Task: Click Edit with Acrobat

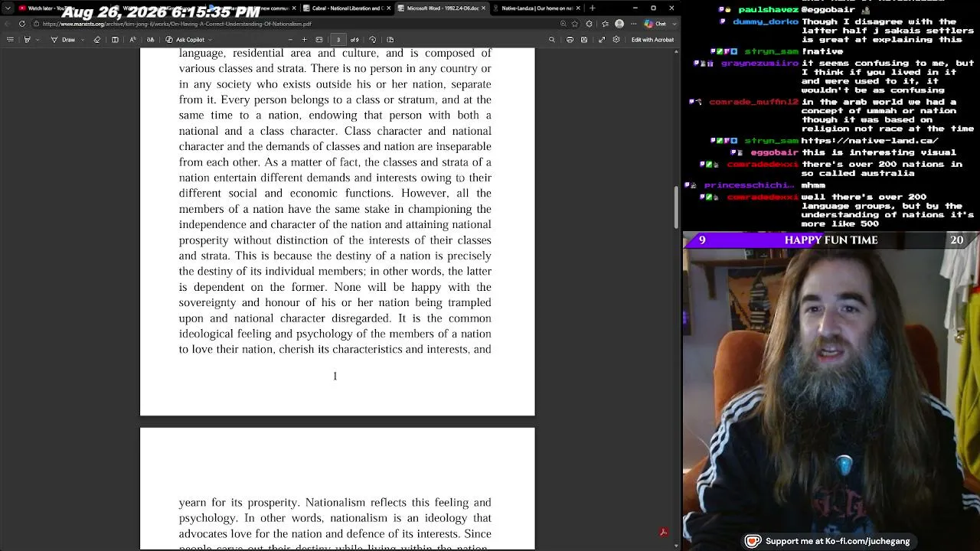Action: [652, 40]
